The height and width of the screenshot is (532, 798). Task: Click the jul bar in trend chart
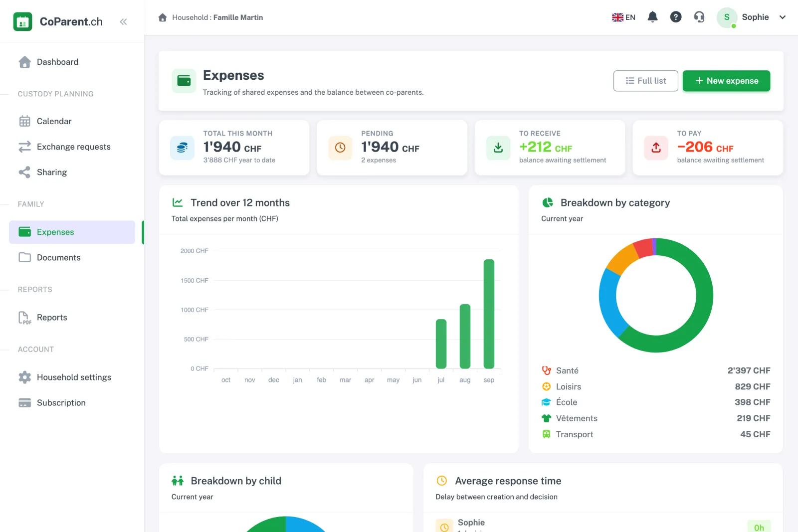click(x=441, y=344)
